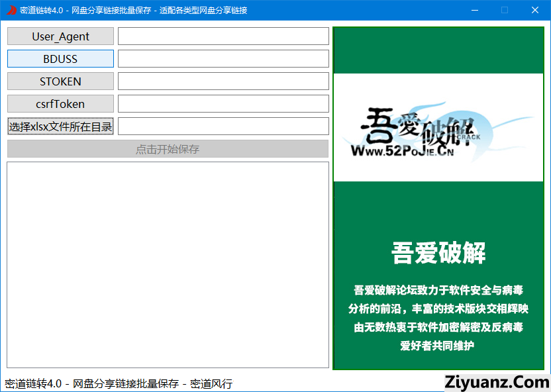The image size is (551, 392).
Task: Click the csrfToken button
Action: point(60,104)
